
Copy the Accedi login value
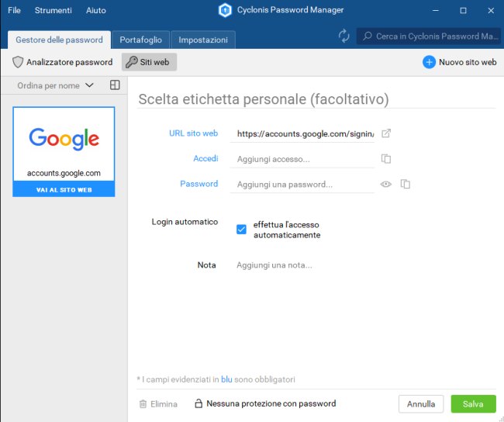click(385, 158)
